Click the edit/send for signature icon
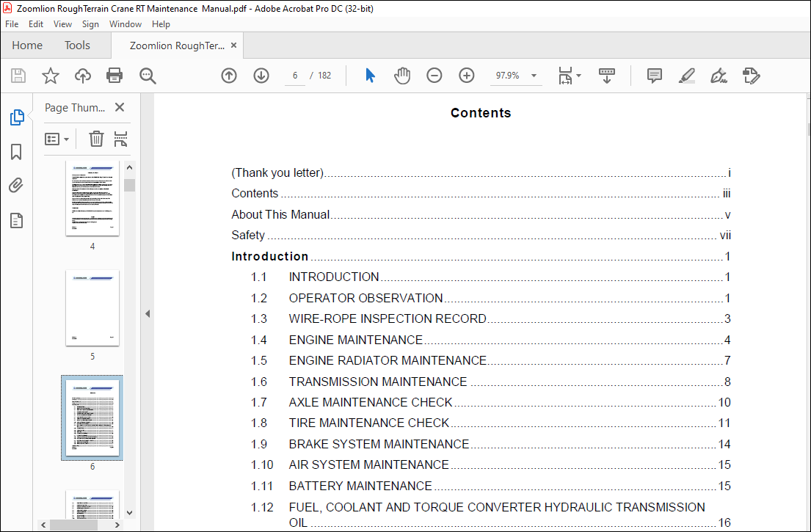This screenshot has width=811, height=532. click(751, 76)
